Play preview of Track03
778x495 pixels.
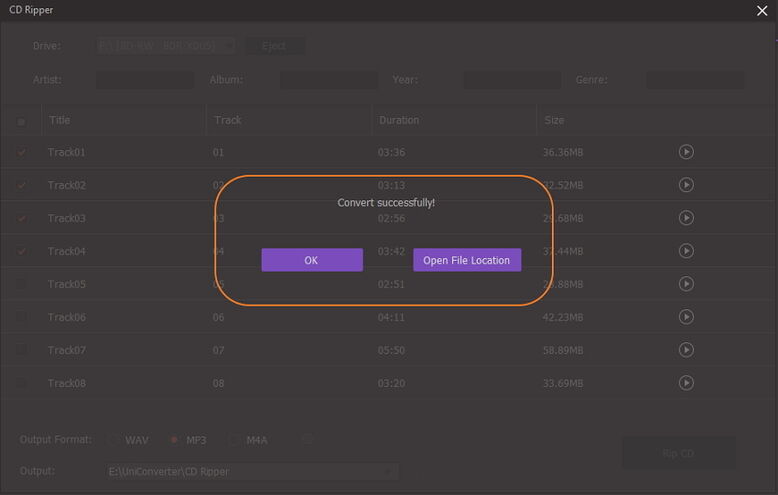point(686,218)
